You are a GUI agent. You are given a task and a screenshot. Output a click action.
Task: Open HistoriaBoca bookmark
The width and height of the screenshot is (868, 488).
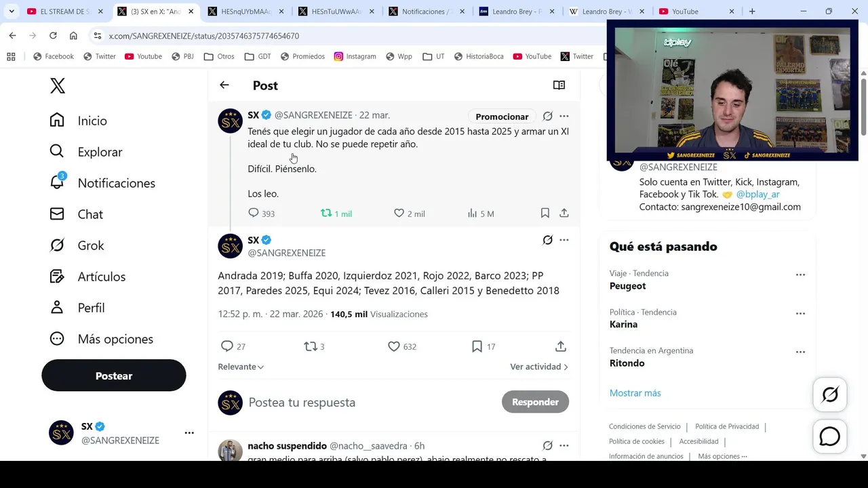pyautogui.click(x=479, y=56)
